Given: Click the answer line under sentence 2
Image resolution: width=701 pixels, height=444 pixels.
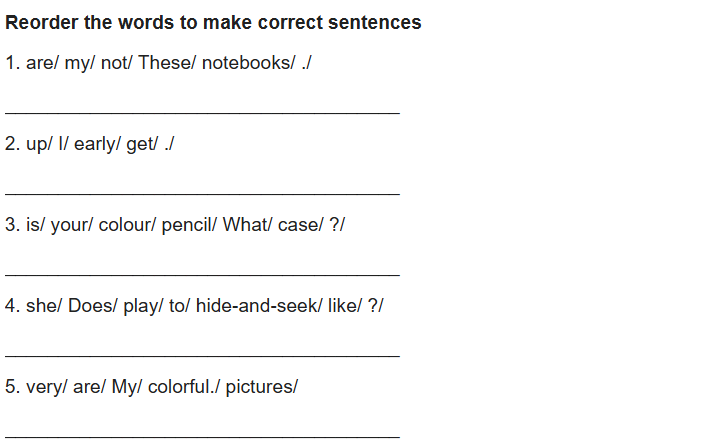Looking at the screenshot, I should click(x=202, y=194).
